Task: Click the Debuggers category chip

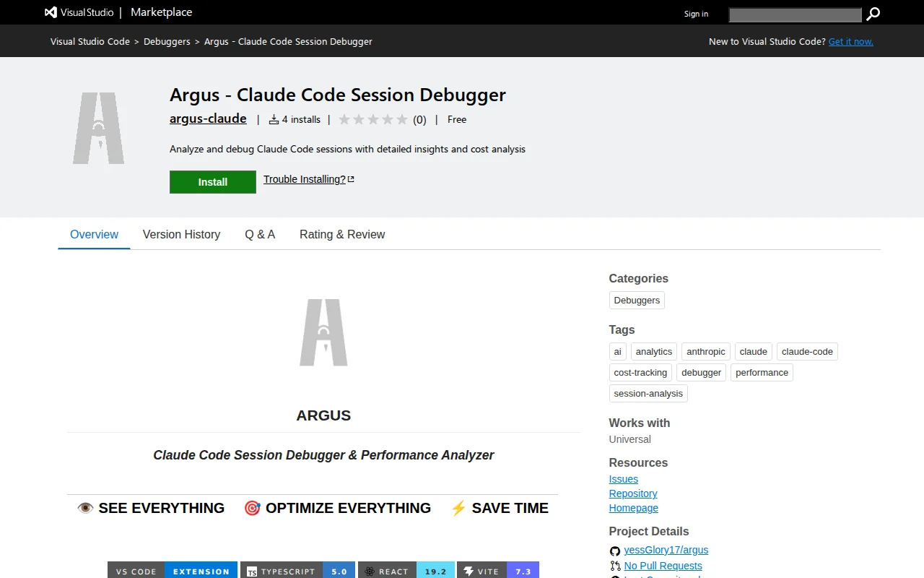Action: pos(637,300)
